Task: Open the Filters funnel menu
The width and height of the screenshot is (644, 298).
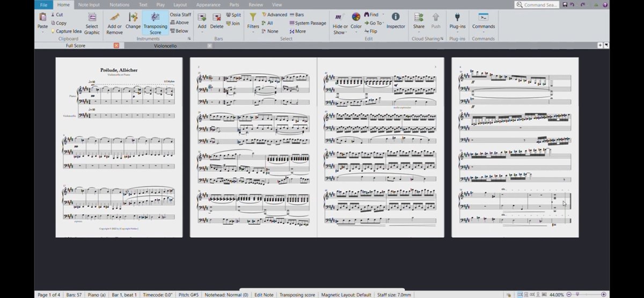Action: [253, 21]
